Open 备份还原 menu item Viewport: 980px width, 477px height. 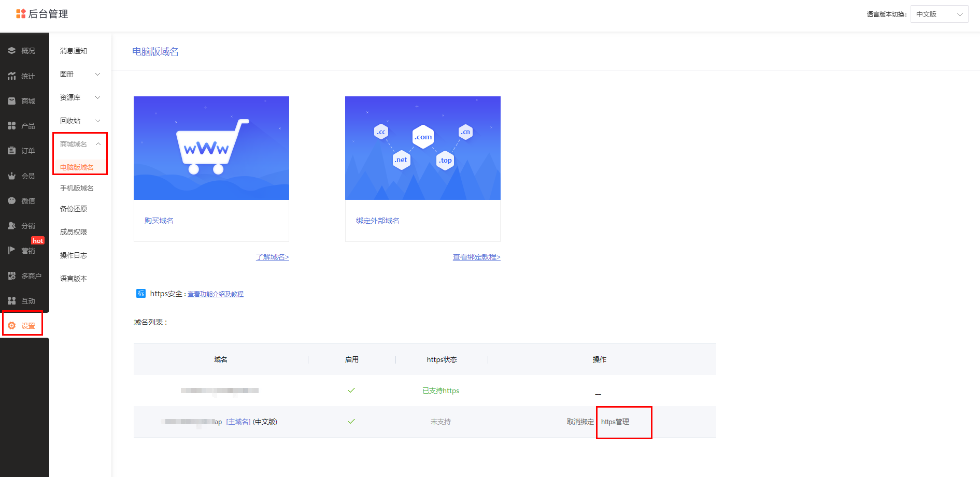pyautogui.click(x=74, y=209)
